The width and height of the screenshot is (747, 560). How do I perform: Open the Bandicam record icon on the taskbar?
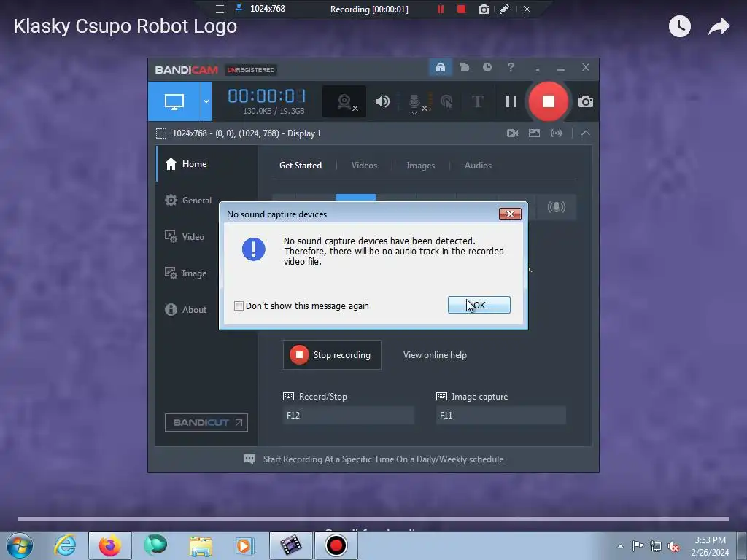[x=336, y=545]
